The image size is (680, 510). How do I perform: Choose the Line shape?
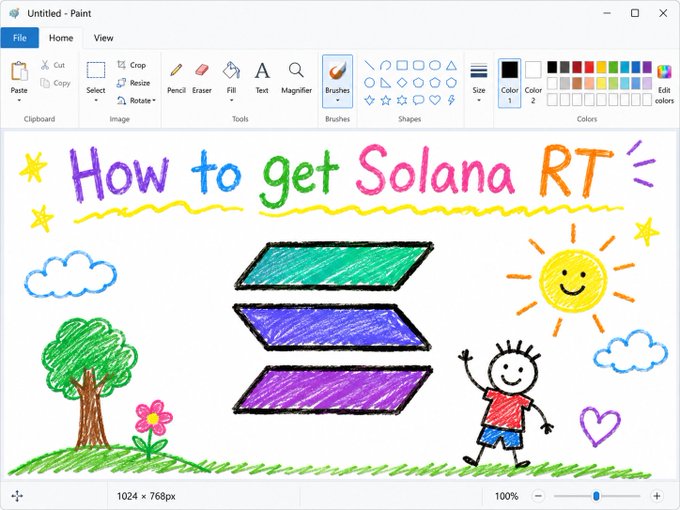coord(369,65)
